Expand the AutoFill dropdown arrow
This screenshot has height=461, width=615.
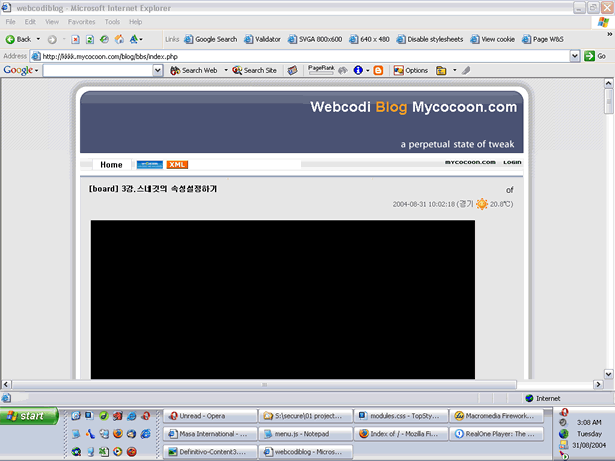coord(455,71)
